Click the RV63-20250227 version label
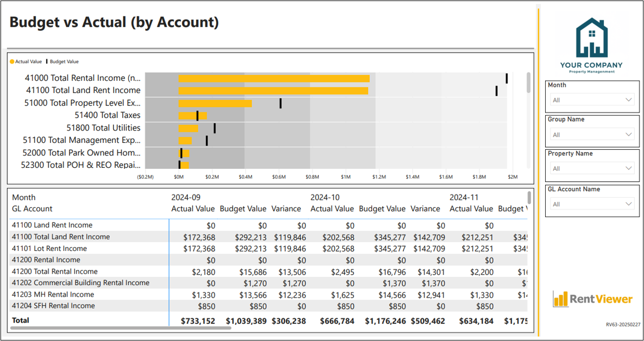This screenshot has width=644, height=341. pos(623,325)
